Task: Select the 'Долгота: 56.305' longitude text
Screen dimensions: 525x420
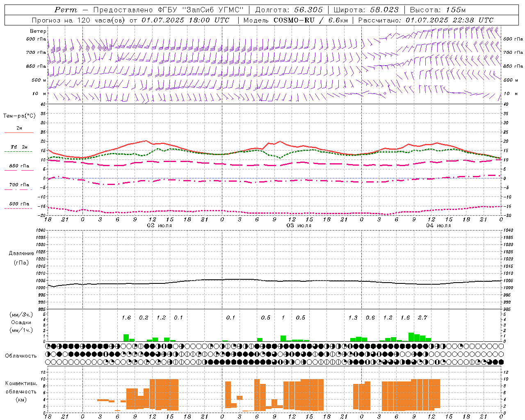Action: tap(289, 10)
